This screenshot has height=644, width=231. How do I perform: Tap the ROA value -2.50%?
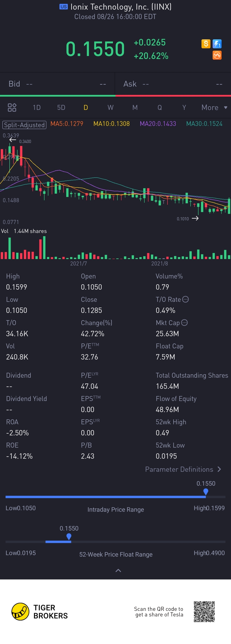[18, 433]
